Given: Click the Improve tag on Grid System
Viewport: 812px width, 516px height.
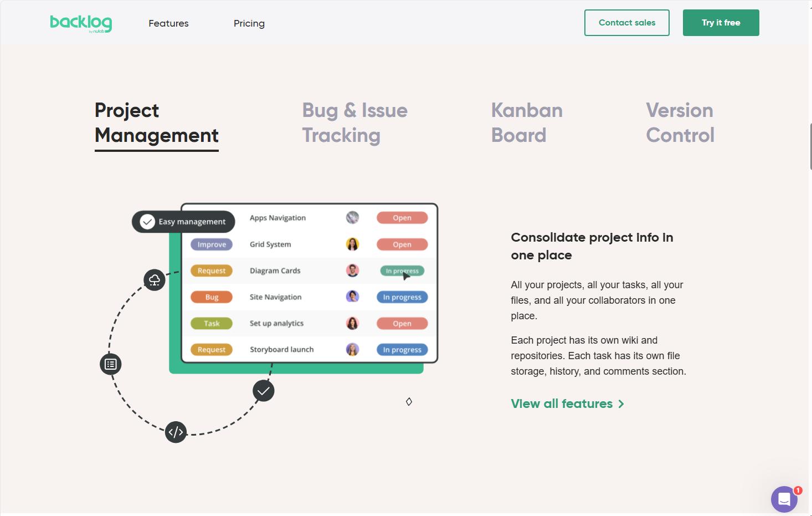Looking at the screenshot, I should [x=212, y=244].
